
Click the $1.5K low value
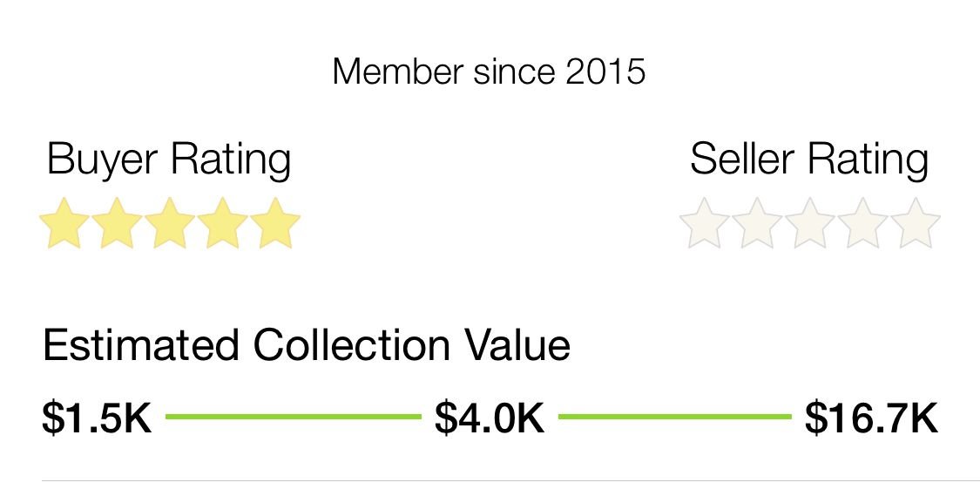tap(97, 418)
